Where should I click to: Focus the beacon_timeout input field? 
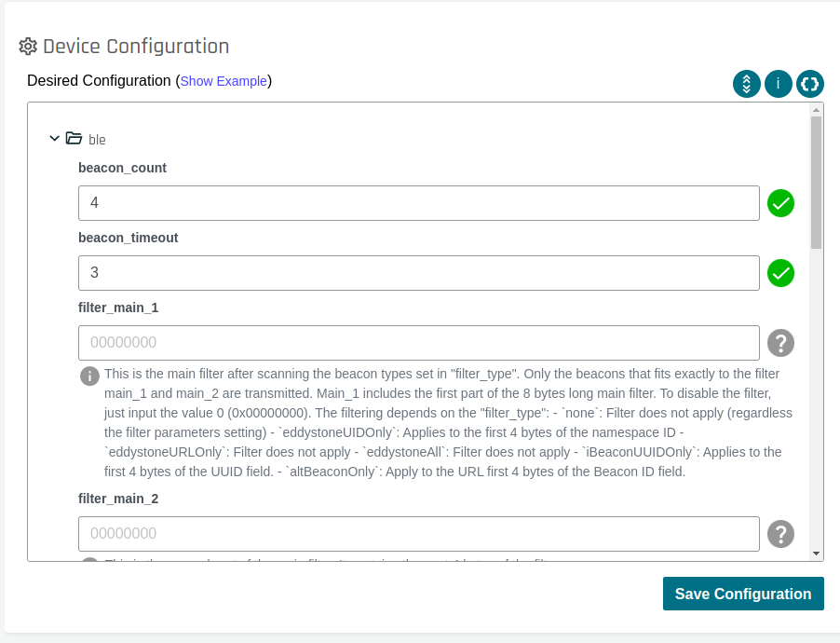419,273
